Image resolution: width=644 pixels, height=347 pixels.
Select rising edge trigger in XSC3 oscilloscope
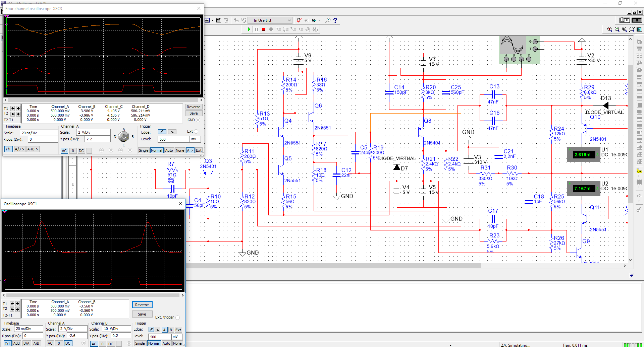coord(162,132)
